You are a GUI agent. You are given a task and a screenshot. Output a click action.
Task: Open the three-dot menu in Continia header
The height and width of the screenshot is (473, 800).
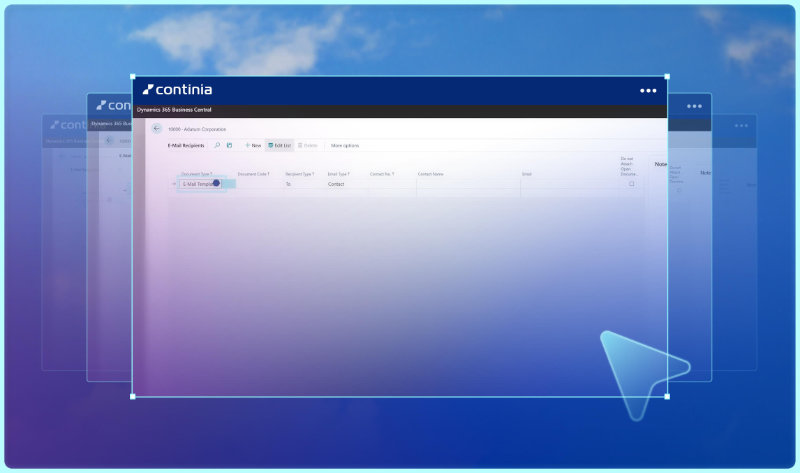648,91
